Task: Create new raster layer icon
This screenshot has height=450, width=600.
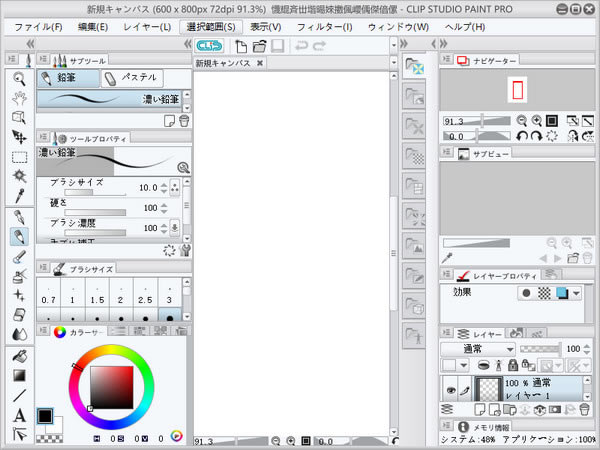Action: (479, 409)
